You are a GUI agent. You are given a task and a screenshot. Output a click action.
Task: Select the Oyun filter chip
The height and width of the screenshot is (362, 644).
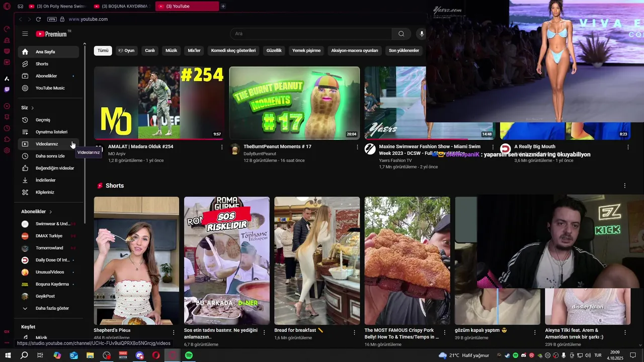click(x=126, y=51)
